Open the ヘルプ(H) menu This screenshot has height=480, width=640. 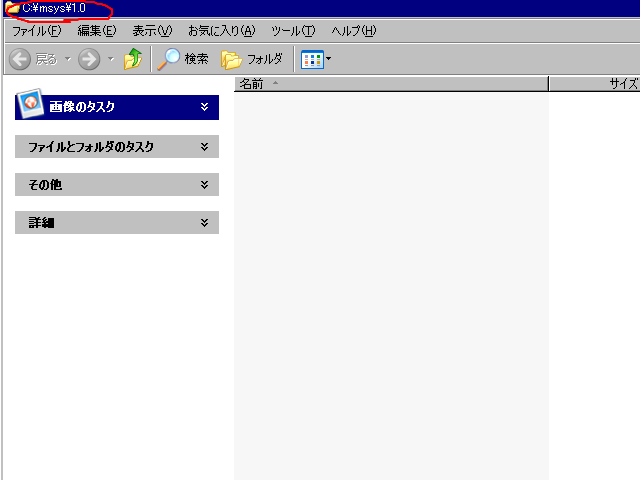click(353, 31)
